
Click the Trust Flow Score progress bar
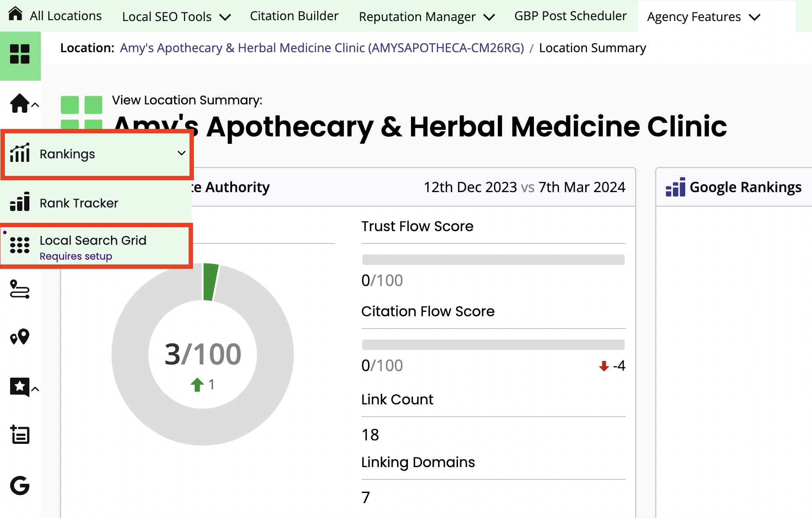(x=493, y=260)
